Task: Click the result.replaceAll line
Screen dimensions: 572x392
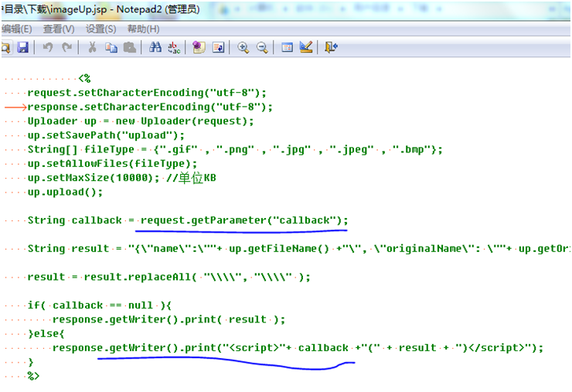Action: [x=169, y=278]
